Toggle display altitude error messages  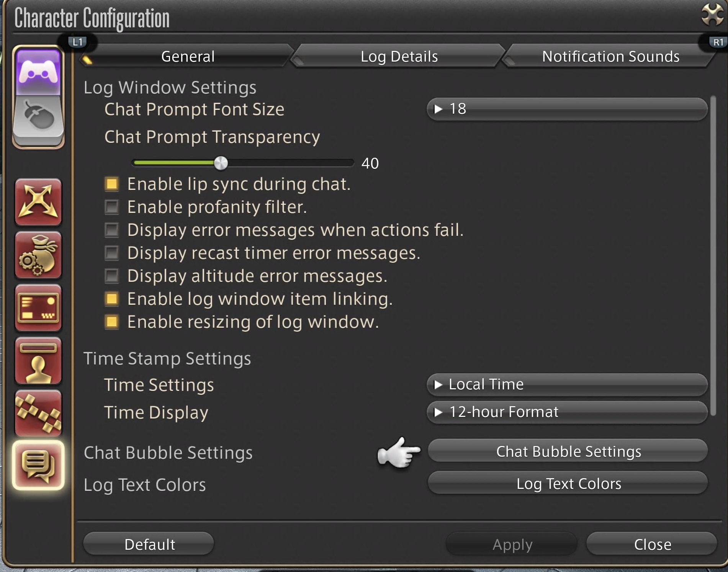click(112, 276)
